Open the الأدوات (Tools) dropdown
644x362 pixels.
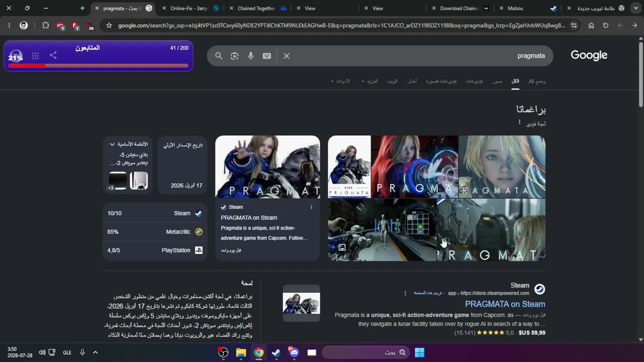pos(341,81)
